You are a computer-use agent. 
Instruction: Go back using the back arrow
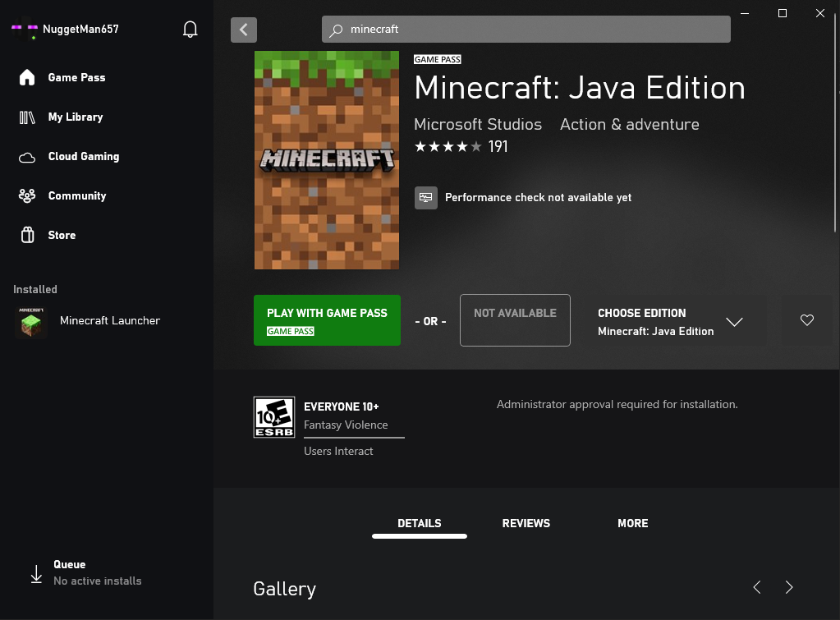244,30
